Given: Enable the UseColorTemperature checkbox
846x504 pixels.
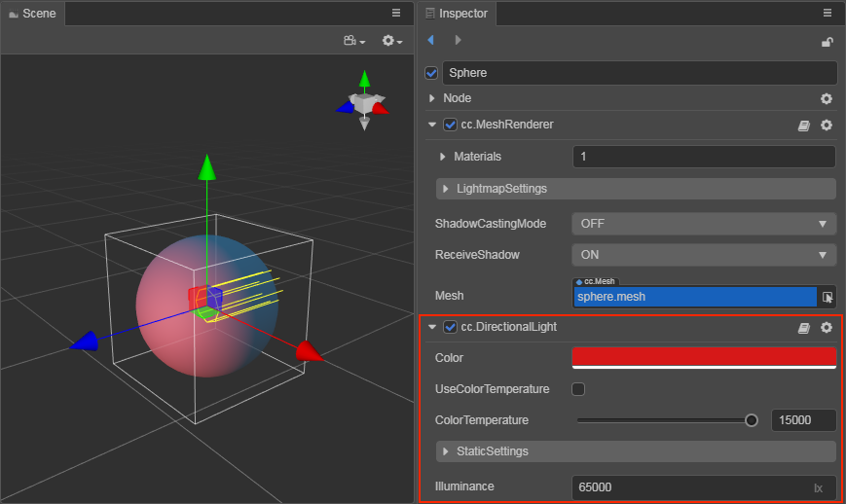Looking at the screenshot, I should 578,389.
